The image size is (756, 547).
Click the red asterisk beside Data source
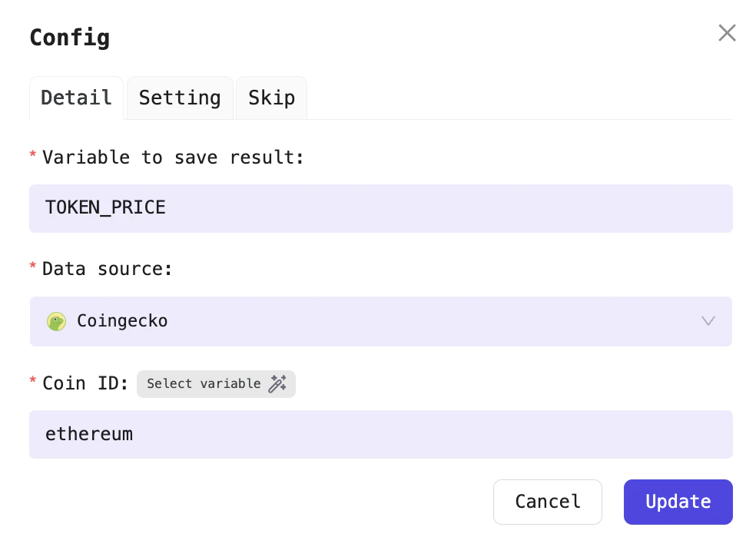click(31, 265)
